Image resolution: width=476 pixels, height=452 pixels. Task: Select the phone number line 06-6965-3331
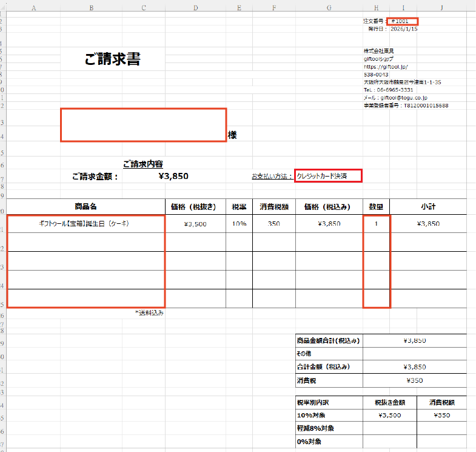pos(397,90)
